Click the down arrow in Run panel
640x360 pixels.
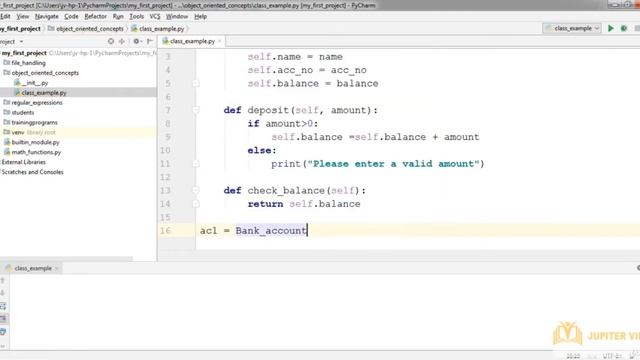pyautogui.click(x=3, y=293)
